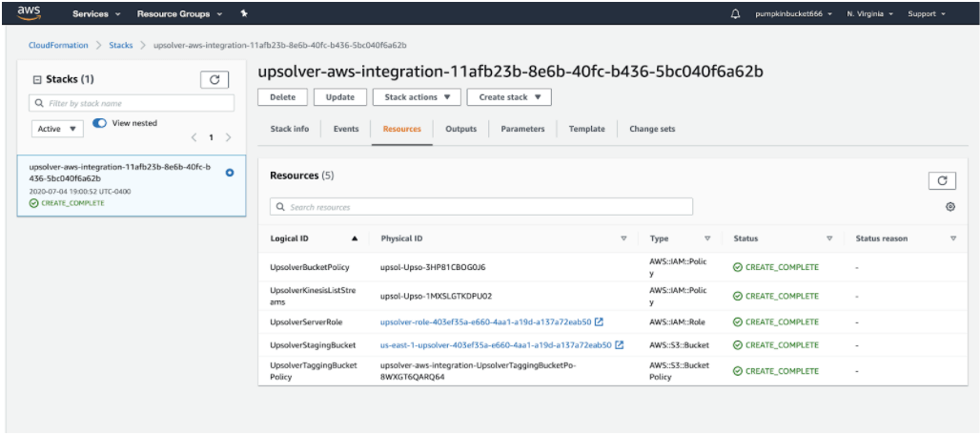
Task: Focus the Search resources field
Action: (481, 207)
